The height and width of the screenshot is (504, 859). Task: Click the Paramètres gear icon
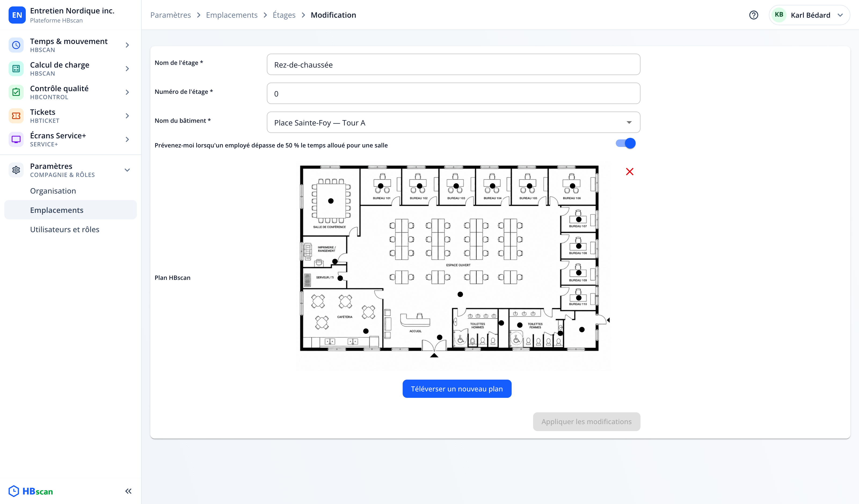pos(16,170)
